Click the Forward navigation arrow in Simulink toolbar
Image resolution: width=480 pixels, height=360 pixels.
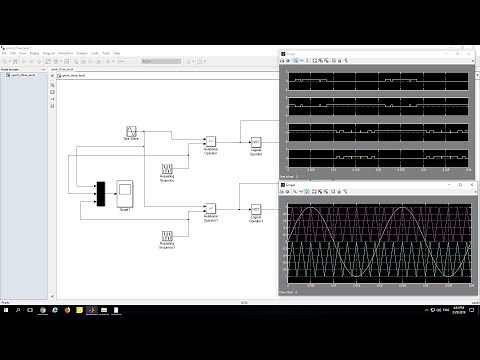tap(31, 61)
